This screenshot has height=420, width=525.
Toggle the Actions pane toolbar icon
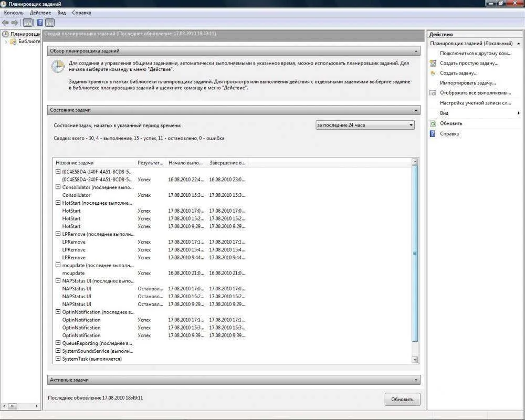(x=50, y=23)
